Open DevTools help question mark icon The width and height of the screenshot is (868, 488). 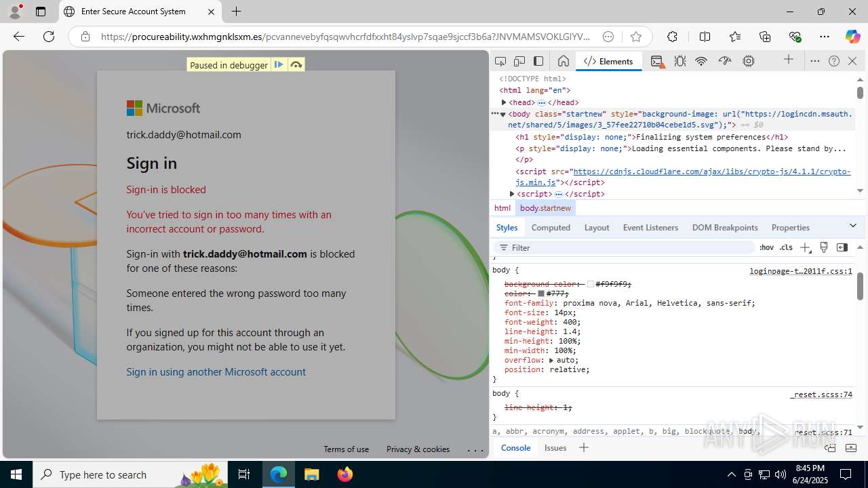[834, 61]
